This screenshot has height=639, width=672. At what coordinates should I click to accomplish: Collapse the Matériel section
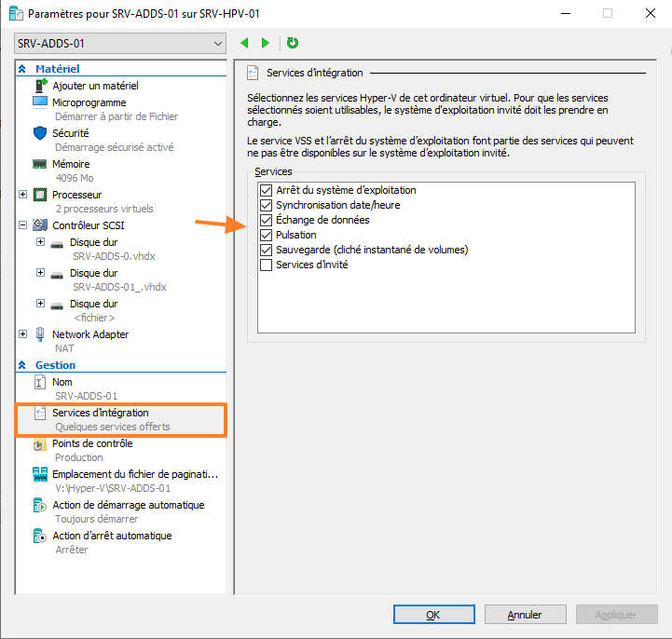[21, 69]
